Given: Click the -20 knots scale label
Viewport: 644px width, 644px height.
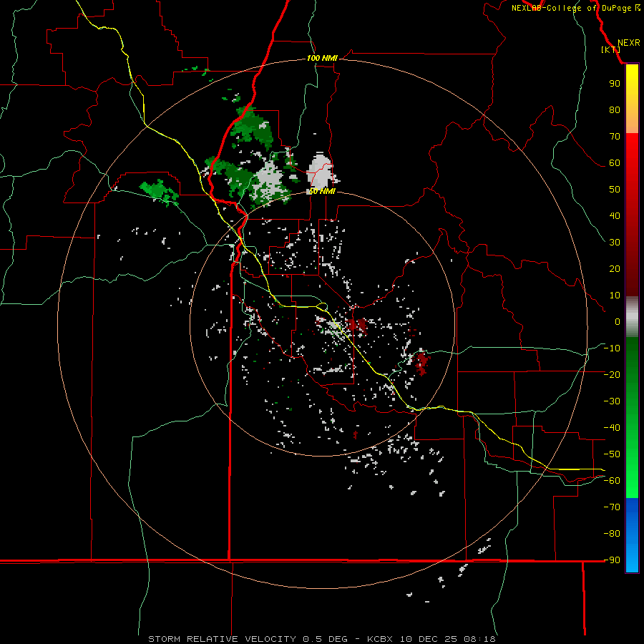Looking at the screenshot, I should click(612, 374).
